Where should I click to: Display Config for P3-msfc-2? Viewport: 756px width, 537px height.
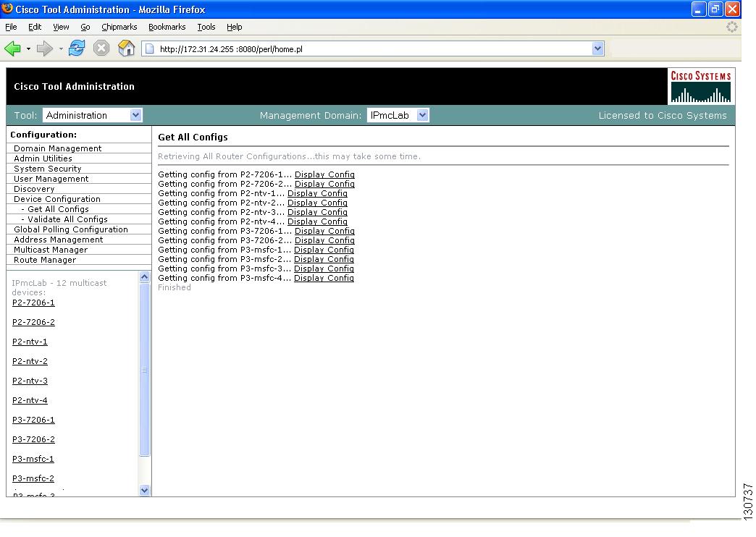324,259
